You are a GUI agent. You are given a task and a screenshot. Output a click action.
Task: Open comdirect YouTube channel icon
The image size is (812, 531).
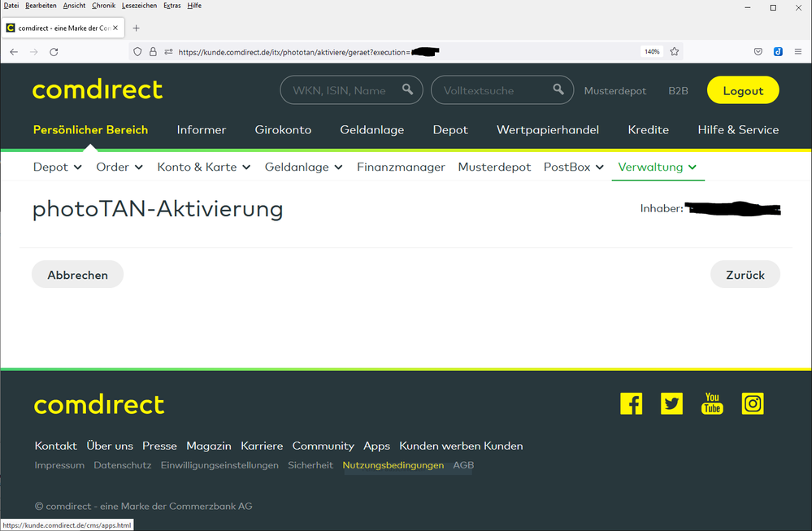click(712, 403)
